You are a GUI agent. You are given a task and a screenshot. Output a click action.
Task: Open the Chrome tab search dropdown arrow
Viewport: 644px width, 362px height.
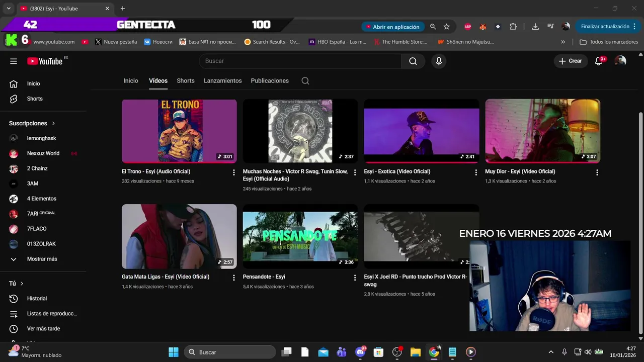[x=9, y=9]
